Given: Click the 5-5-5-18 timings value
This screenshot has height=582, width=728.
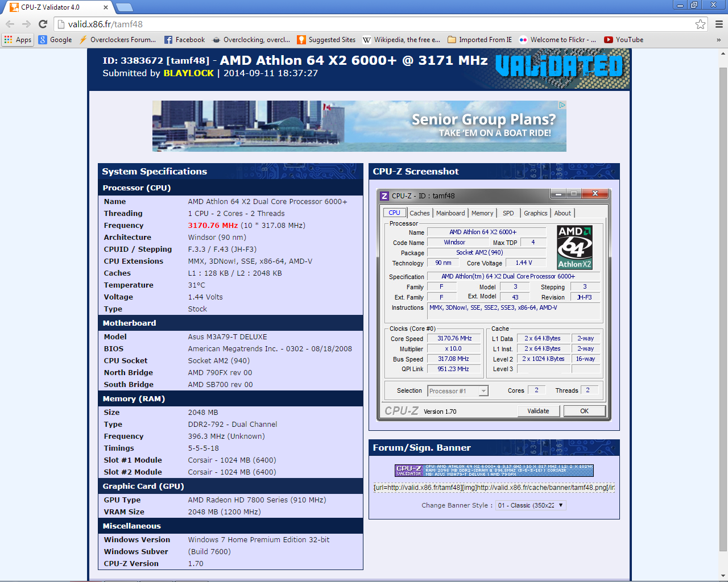Looking at the screenshot, I should [204, 448].
